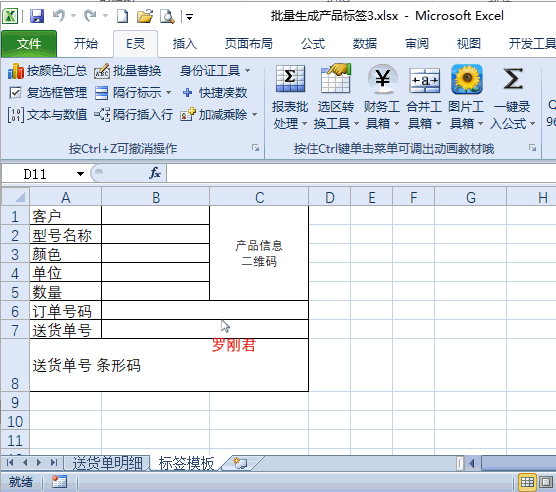Insert a new worksheet tab icon
The height and width of the screenshot is (492, 556).
click(x=240, y=463)
